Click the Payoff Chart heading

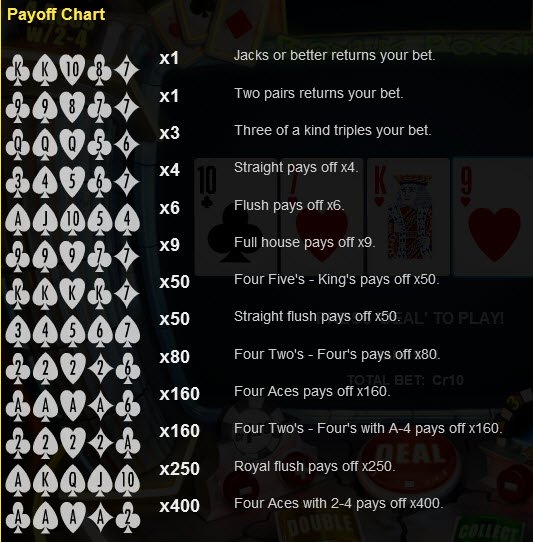point(56,15)
